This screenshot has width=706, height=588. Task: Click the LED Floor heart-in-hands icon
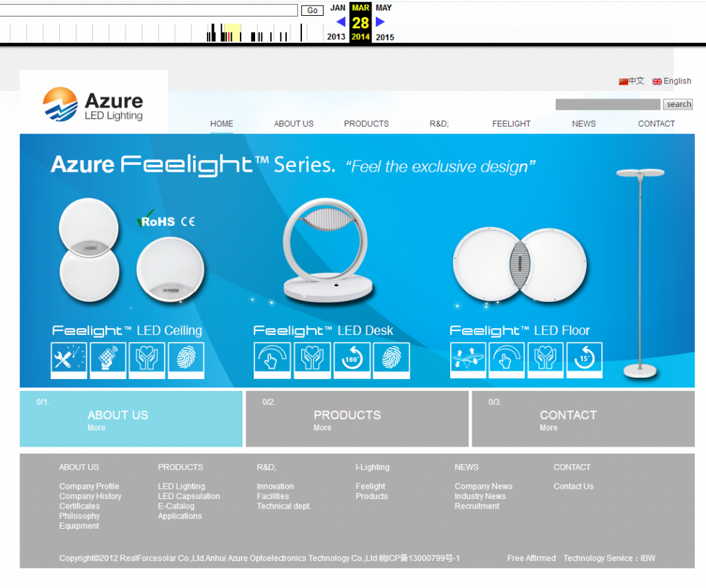[545, 361]
